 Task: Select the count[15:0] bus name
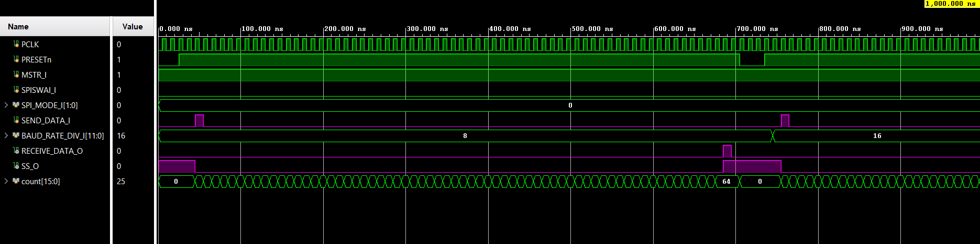(x=40, y=182)
